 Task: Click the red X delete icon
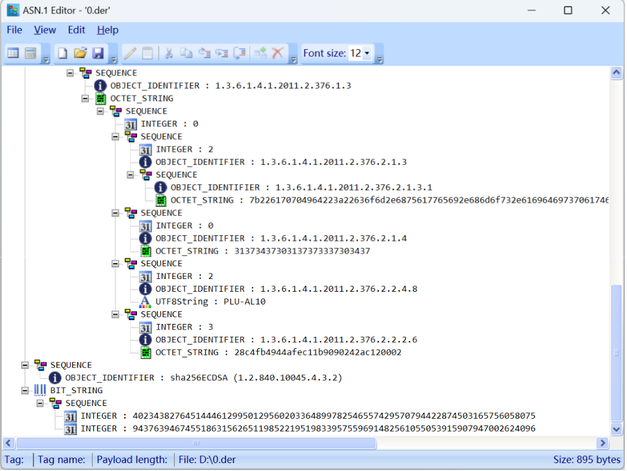(278, 53)
